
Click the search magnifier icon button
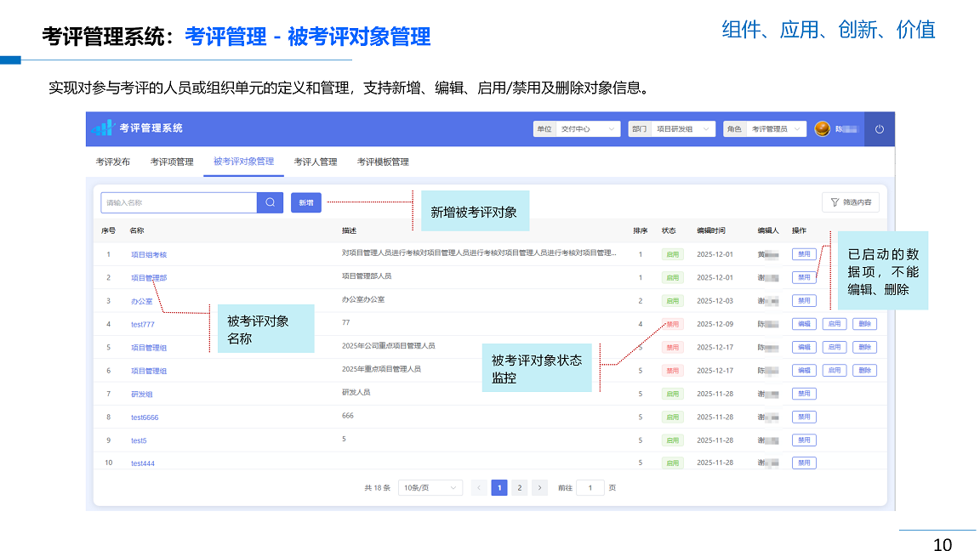[x=270, y=202]
